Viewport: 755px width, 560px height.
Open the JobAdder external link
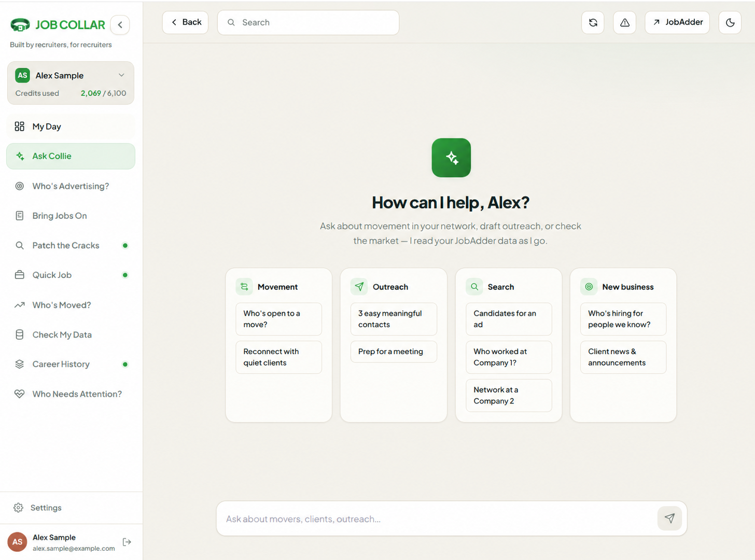677,22
